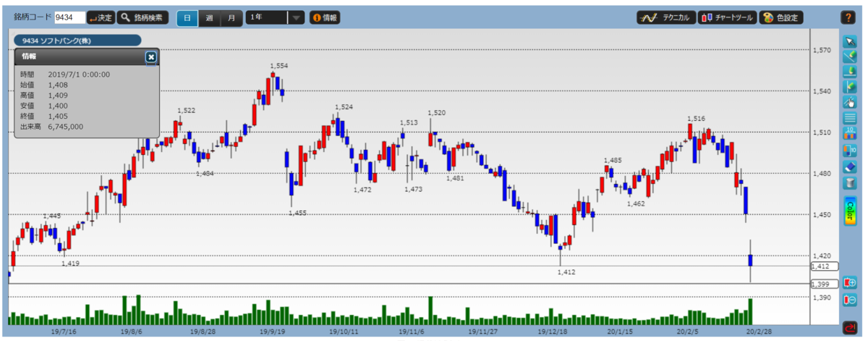Click the red reset arrow icon
The image size is (868, 341).
pyautogui.click(x=849, y=327)
